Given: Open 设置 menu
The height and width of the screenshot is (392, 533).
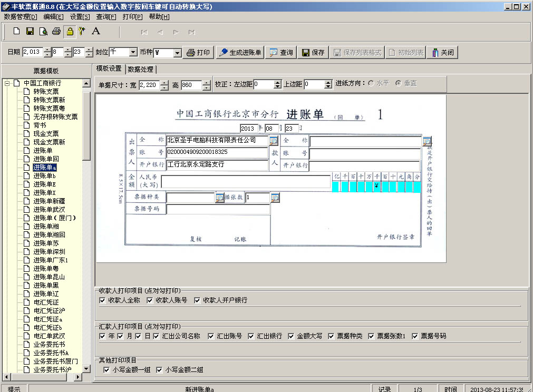Looking at the screenshot, I should 80,17.
